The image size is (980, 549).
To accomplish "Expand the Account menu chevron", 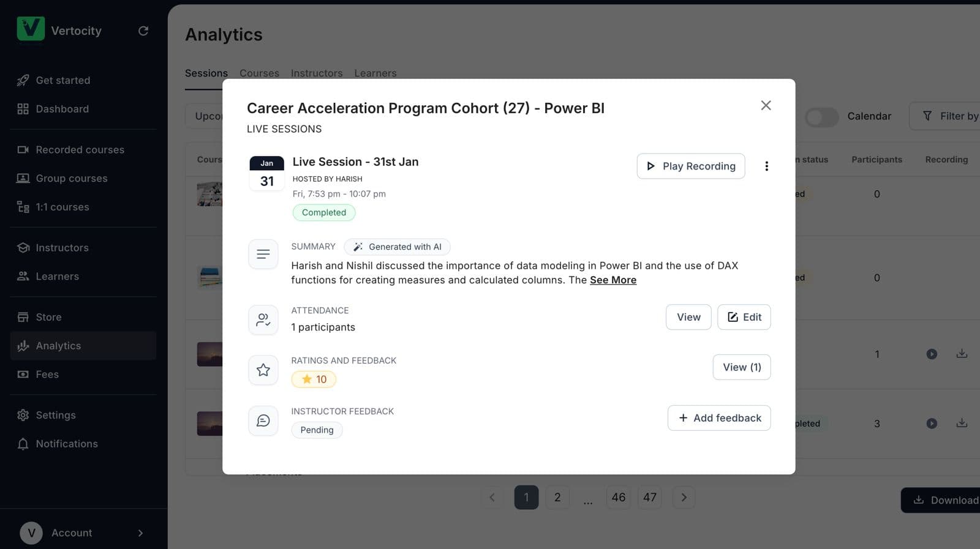I will tap(140, 533).
